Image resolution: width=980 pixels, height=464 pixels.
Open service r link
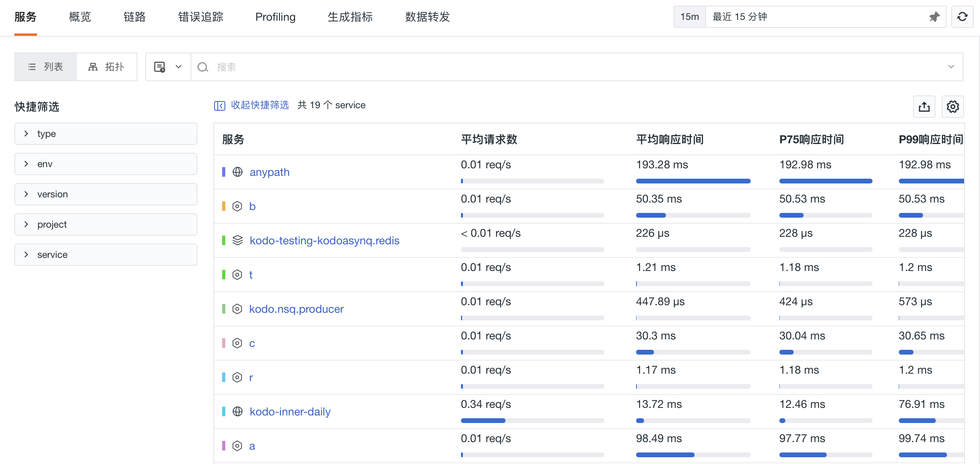coord(251,377)
